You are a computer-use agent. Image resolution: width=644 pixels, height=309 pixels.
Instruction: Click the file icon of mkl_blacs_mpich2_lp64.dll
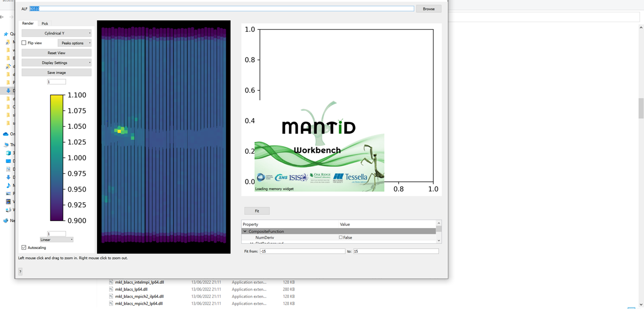[111, 303]
